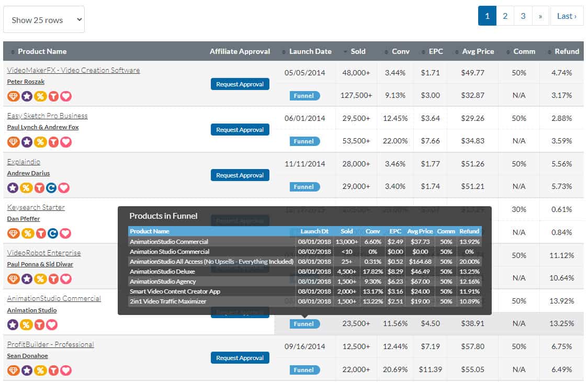Click the percent badge under Paul Ponna & Sid Diwar
Viewport: 588px width, 382px height.
point(40,279)
